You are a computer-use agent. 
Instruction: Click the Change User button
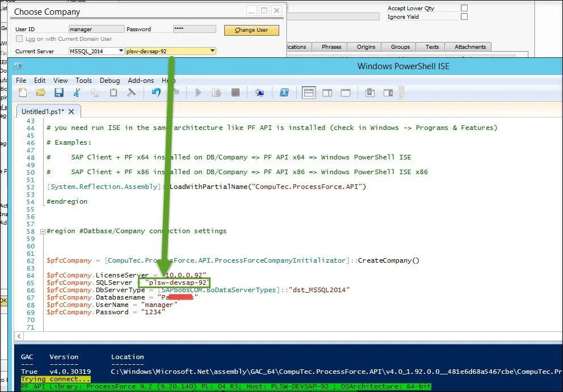point(251,30)
